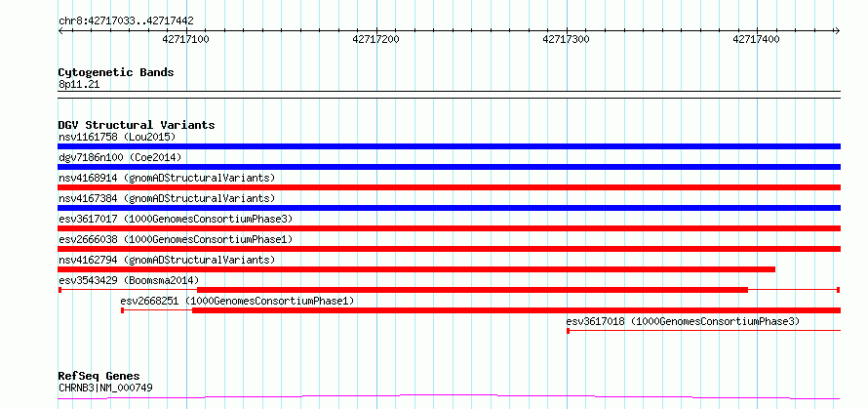Click the Cytogenetic Bands track heading
Viewport: 868px width, 409px height.
pos(116,72)
